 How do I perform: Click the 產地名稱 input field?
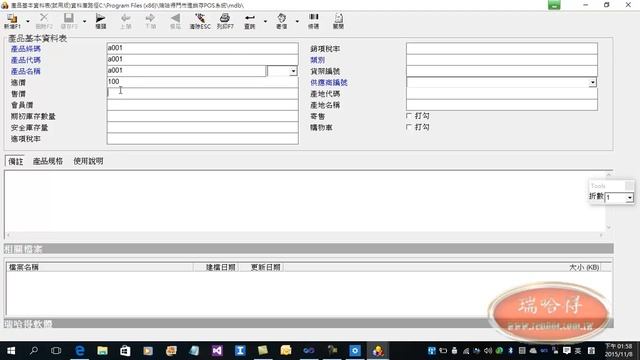(502, 105)
